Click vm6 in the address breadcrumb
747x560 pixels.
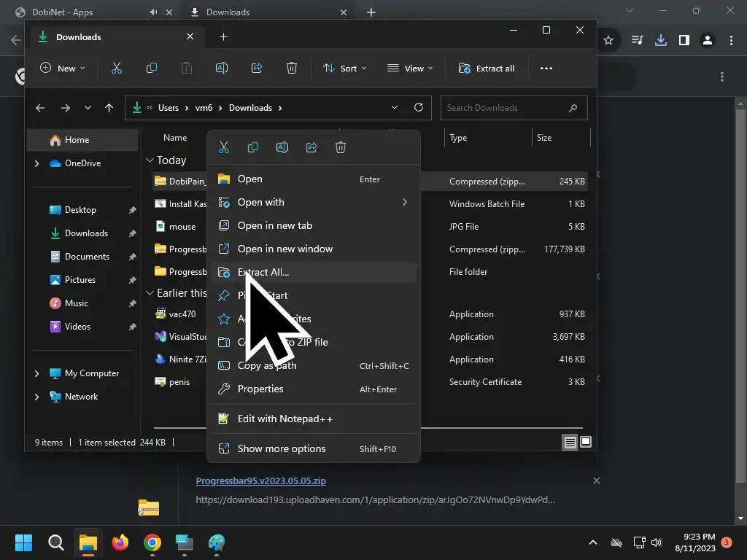point(204,108)
